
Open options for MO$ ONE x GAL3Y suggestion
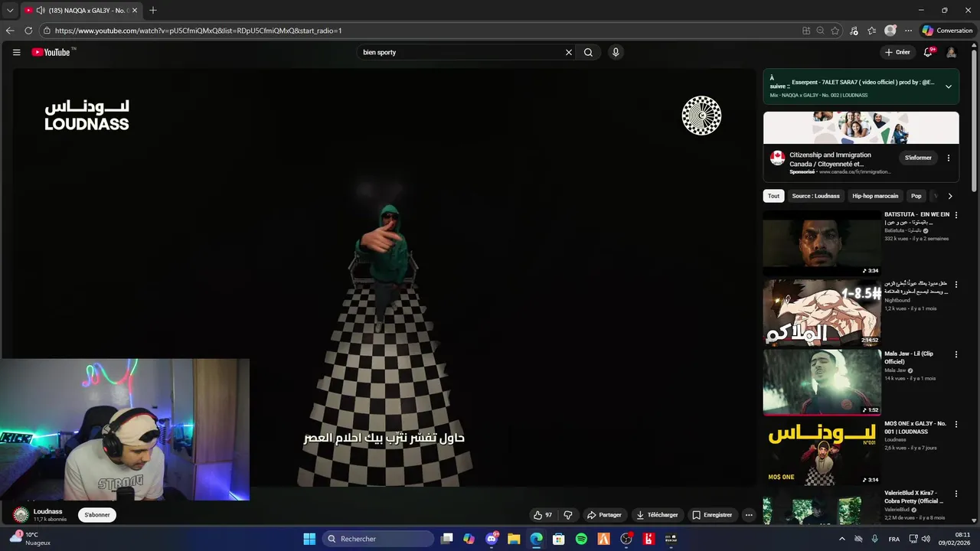coord(955,424)
